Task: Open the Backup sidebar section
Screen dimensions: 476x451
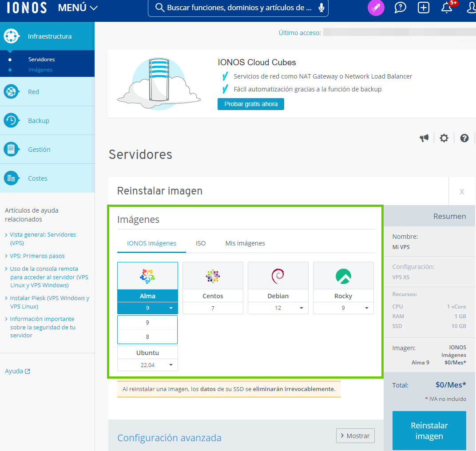Action: point(48,120)
